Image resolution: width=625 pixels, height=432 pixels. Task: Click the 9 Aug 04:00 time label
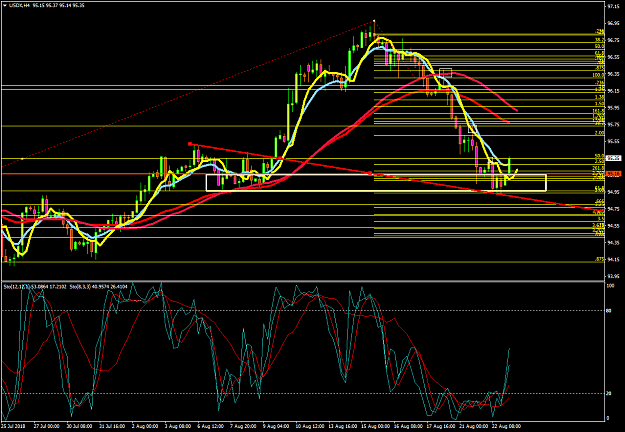(x=278, y=426)
